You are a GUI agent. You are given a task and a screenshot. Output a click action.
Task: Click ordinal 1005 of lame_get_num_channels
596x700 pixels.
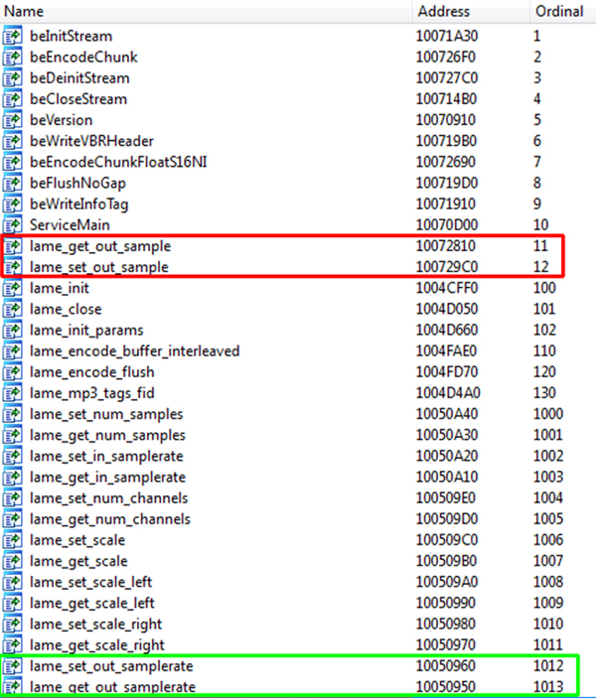click(548, 519)
